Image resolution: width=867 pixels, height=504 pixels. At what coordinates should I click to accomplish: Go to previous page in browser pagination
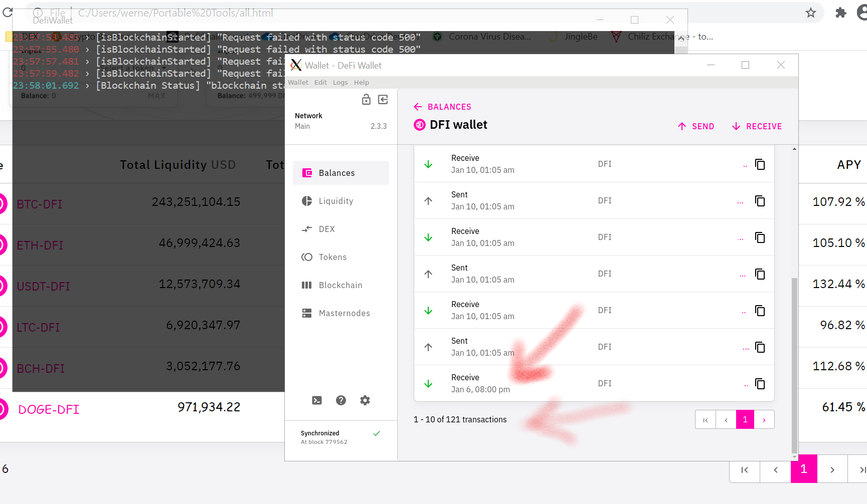coord(776,470)
